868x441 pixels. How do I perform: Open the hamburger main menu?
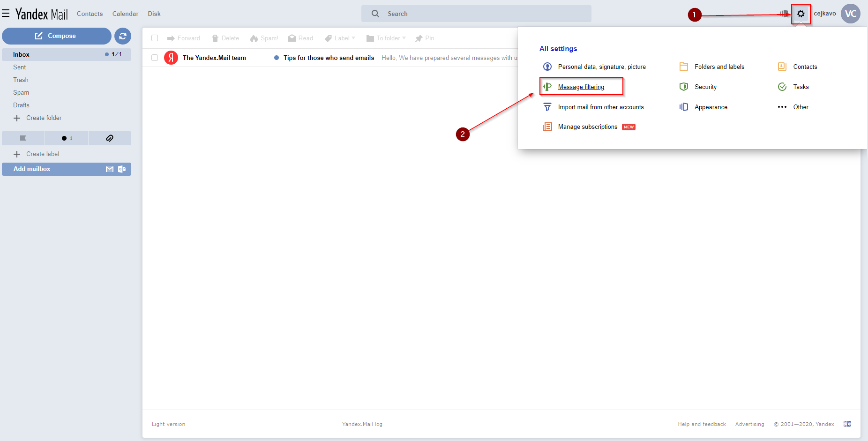coord(6,14)
